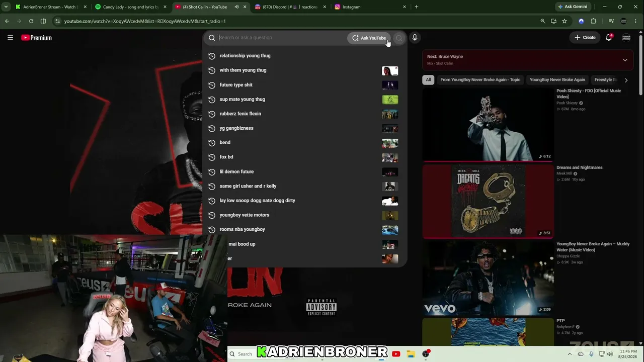Open the Muddy Water music video title
This screenshot has height=362, width=644.
tap(593, 247)
